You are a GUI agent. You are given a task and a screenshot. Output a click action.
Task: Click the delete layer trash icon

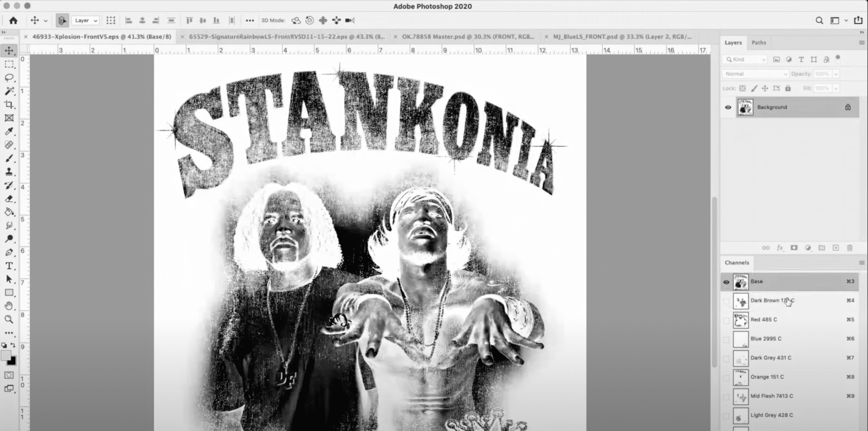[x=849, y=248]
